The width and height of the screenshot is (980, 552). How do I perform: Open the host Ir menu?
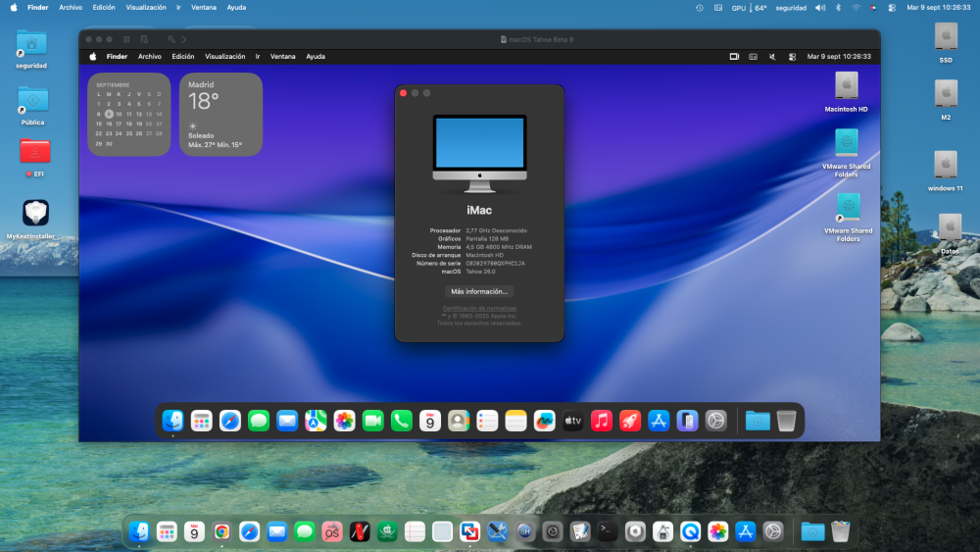click(x=178, y=8)
